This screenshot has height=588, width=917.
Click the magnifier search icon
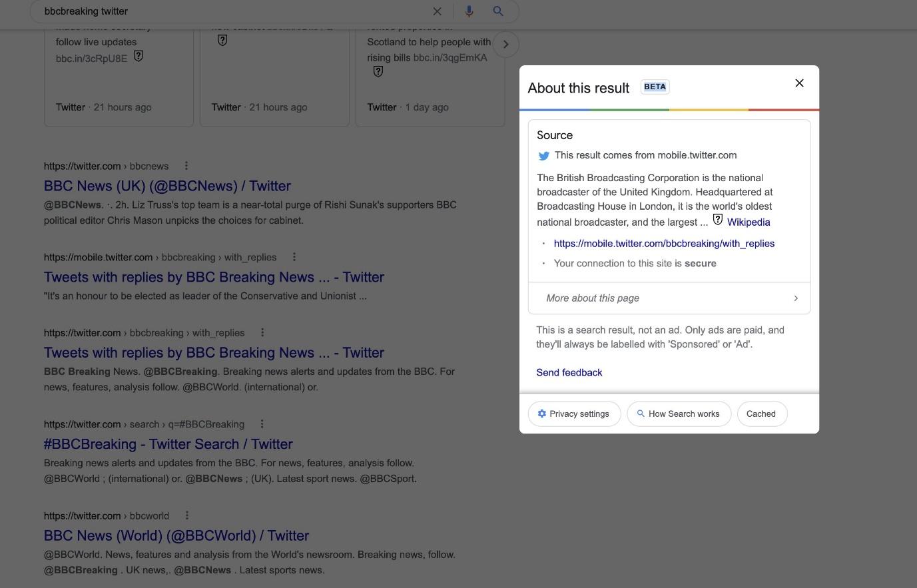click(x=497, y=11)
